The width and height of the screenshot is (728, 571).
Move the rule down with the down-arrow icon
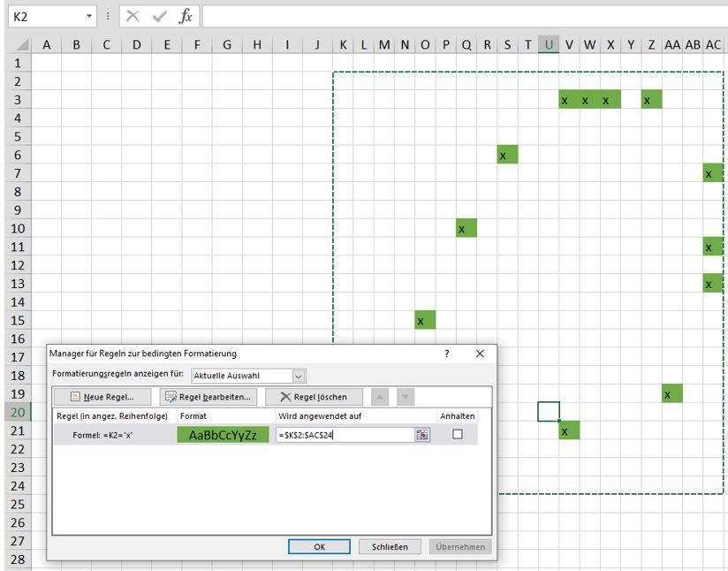(406, 395)
